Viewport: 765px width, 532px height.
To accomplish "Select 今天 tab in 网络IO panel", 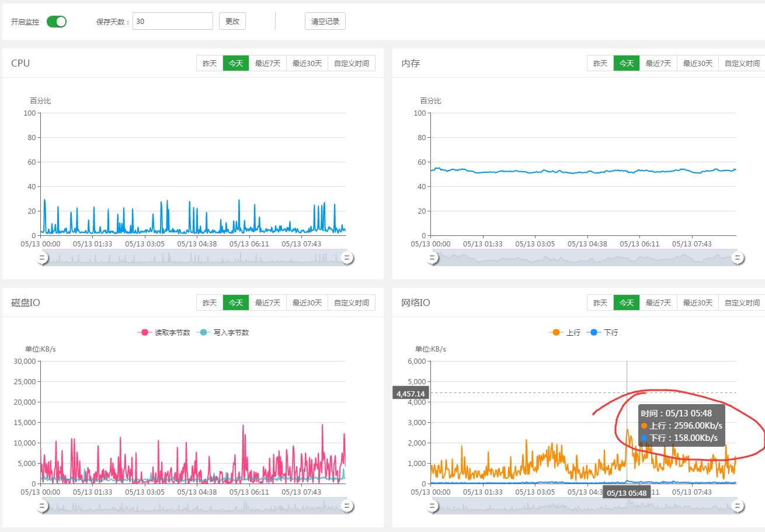I will point(627,302).
